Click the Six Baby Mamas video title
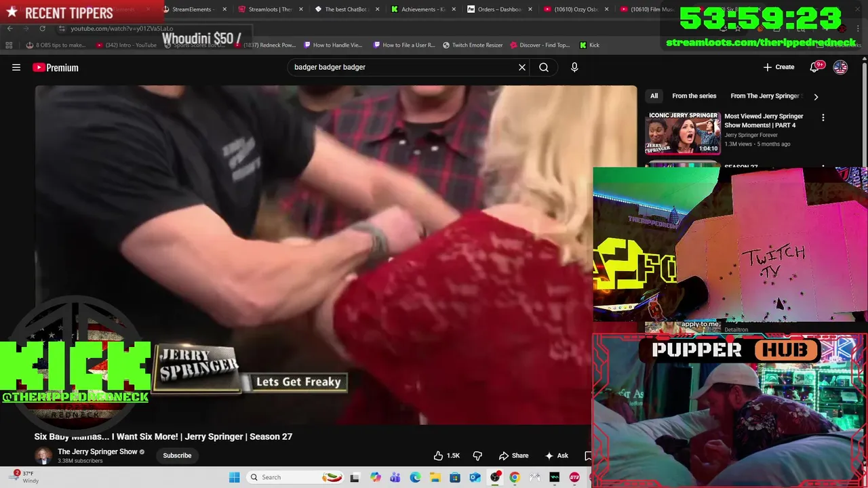This screenshot has height=488, width=868. click(163, 436)
